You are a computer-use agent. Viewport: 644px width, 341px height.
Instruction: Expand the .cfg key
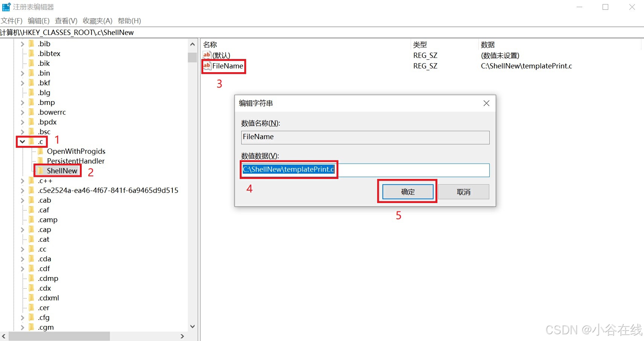point(23,318)
